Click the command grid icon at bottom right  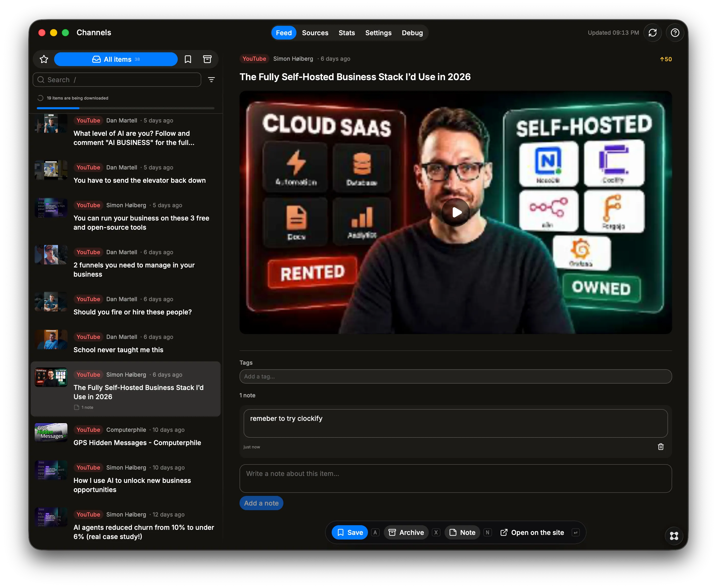click(x=674, y=536)
